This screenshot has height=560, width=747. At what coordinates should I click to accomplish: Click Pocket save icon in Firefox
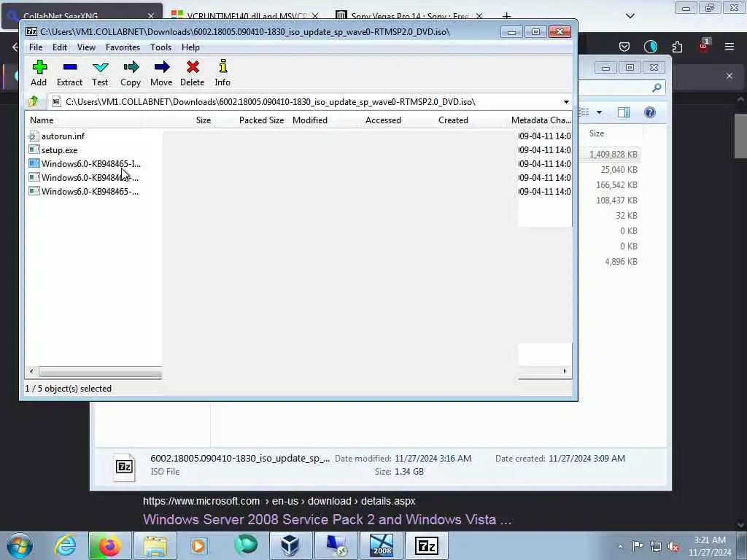click(624, 46)
